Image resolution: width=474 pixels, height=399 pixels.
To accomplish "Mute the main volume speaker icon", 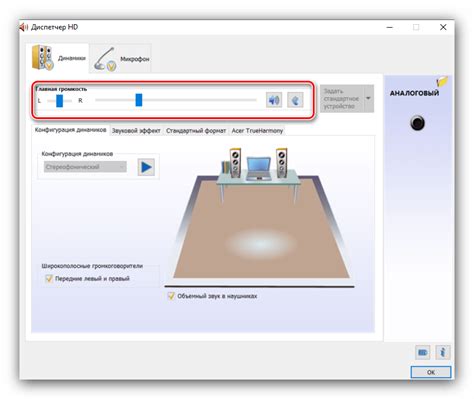I will 274,100.
